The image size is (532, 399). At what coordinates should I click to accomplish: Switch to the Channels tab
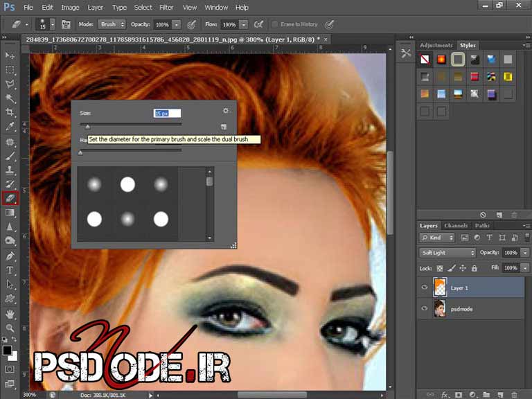pos(456,226)
